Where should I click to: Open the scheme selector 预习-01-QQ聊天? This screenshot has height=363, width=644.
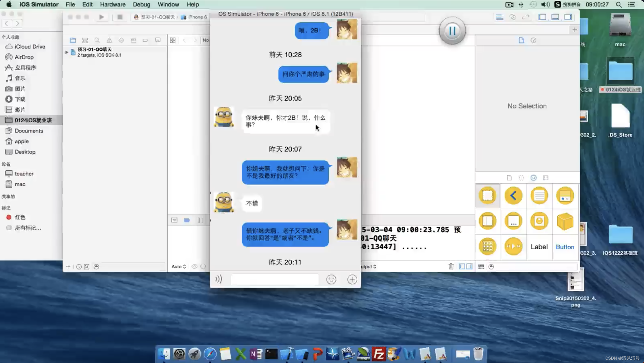[x=154, y=17]
